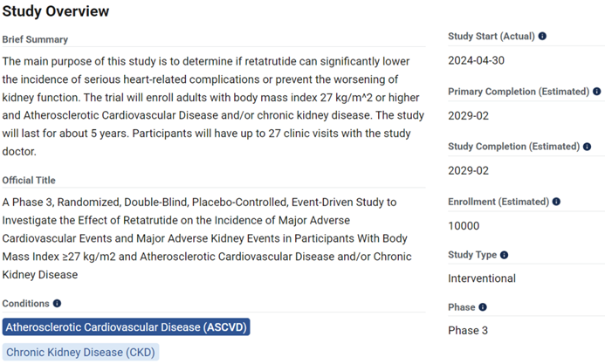
Task: Click the info icon beside the Conditions heading
Action: click(x=58, y=303)
